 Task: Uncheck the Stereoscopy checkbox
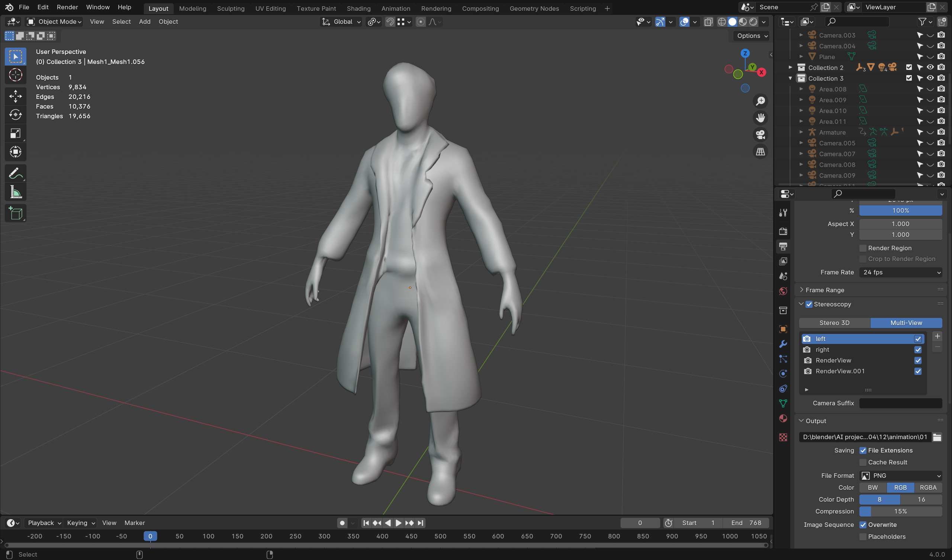click(809, 304)
